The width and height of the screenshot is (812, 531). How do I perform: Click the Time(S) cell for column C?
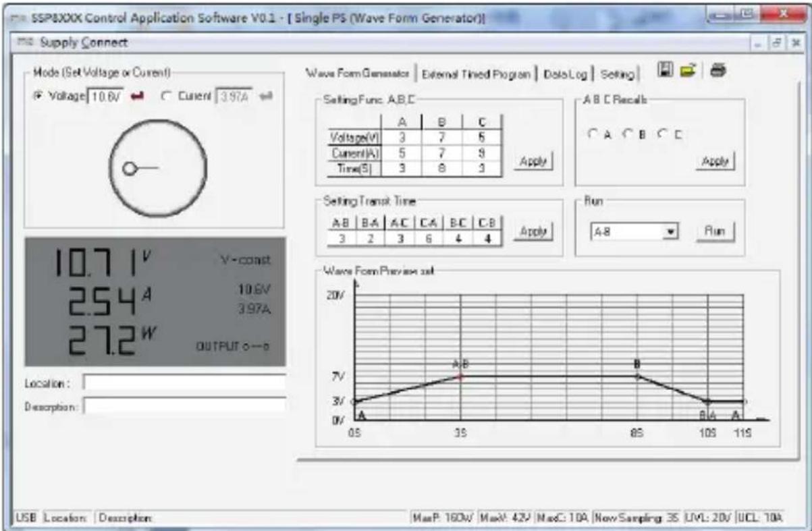pos(482,169)
